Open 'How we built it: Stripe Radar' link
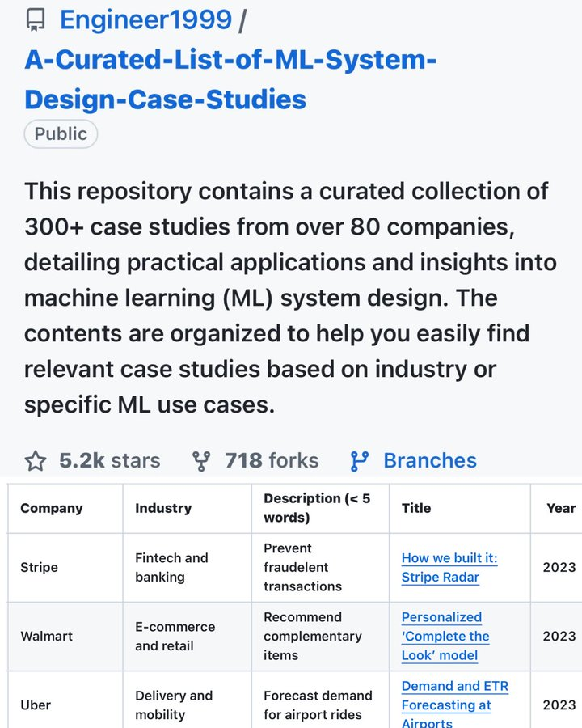The height and width of the screenshot is (728, 582). pyautogui.click(x=449, y=567)
